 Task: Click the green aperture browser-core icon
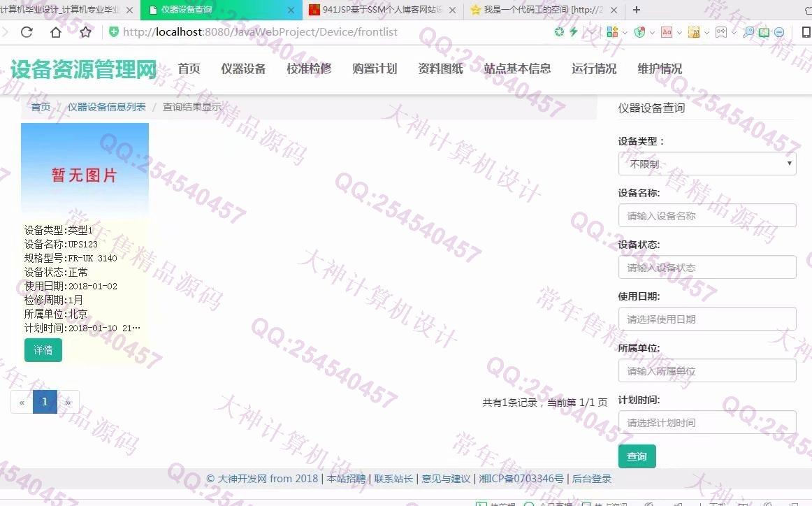[559, 32]
